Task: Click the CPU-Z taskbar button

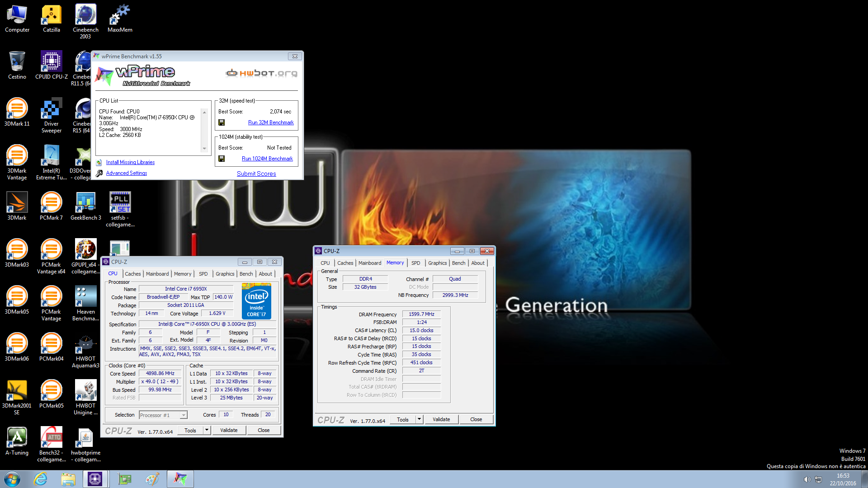Action: click(95, 479)
